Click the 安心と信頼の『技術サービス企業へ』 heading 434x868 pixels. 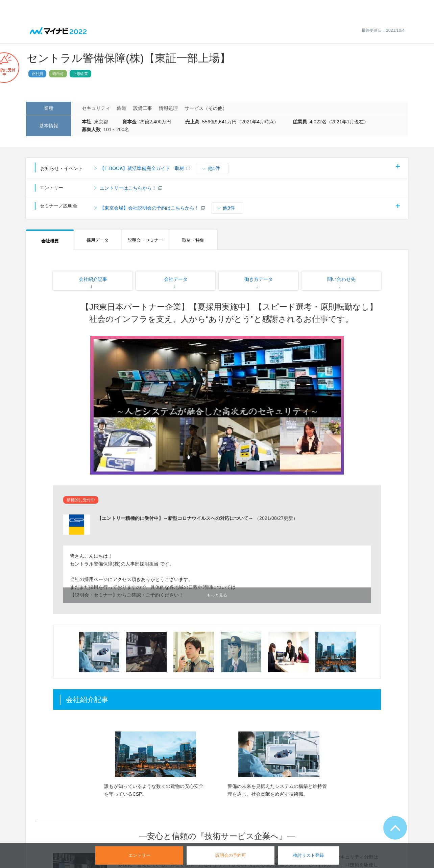coord(217,836)
